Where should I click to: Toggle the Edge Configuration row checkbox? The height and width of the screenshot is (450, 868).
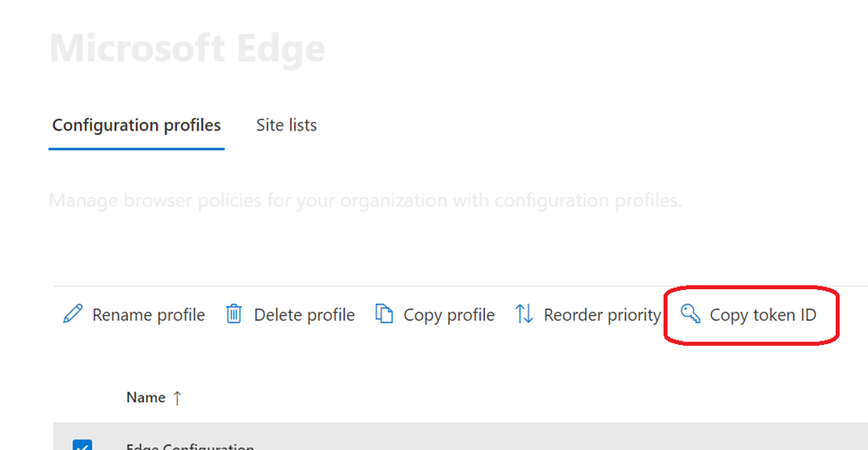pos(82,444)
